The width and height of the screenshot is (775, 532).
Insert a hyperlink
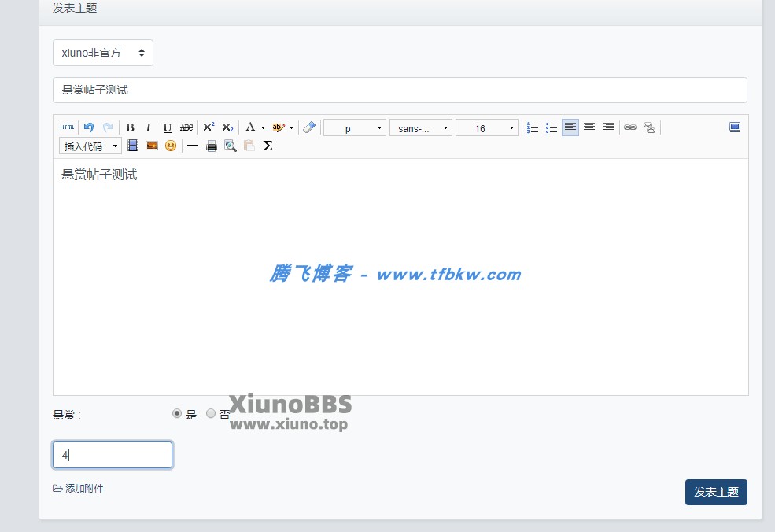pos(630,127)
